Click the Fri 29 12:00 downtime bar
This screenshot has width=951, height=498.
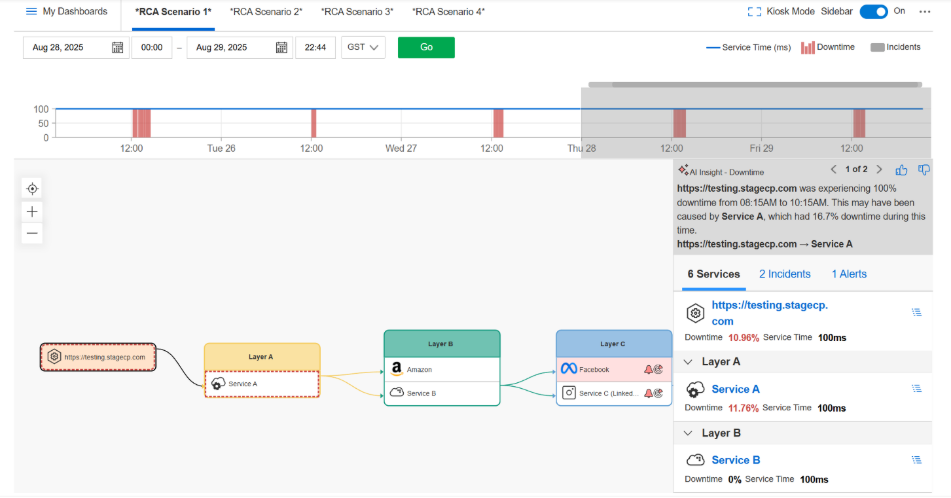pos(859,123)
